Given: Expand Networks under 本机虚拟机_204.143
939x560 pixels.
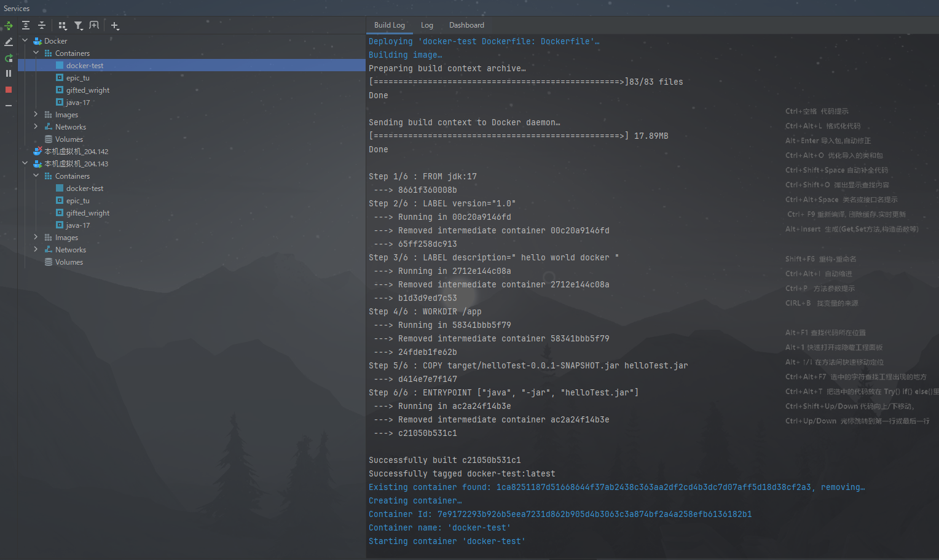Looking at the screenshot, I should (x=36, y=249).
